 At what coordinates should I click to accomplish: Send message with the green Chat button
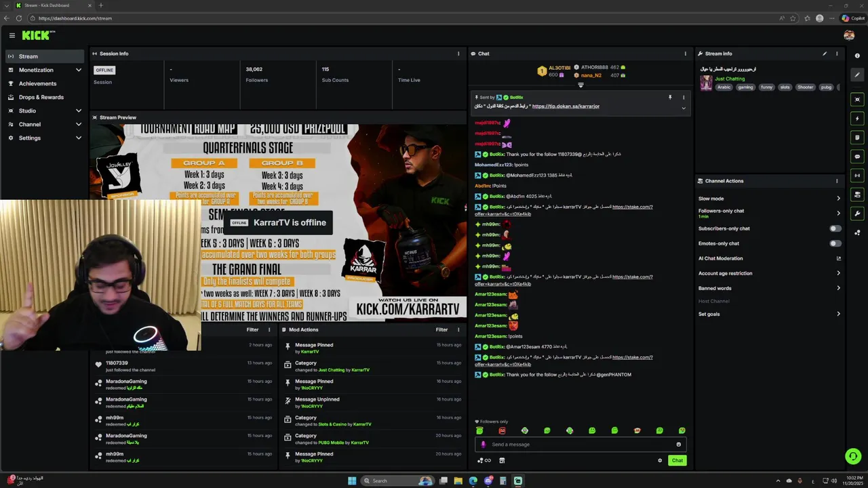(x=677, y=461)
